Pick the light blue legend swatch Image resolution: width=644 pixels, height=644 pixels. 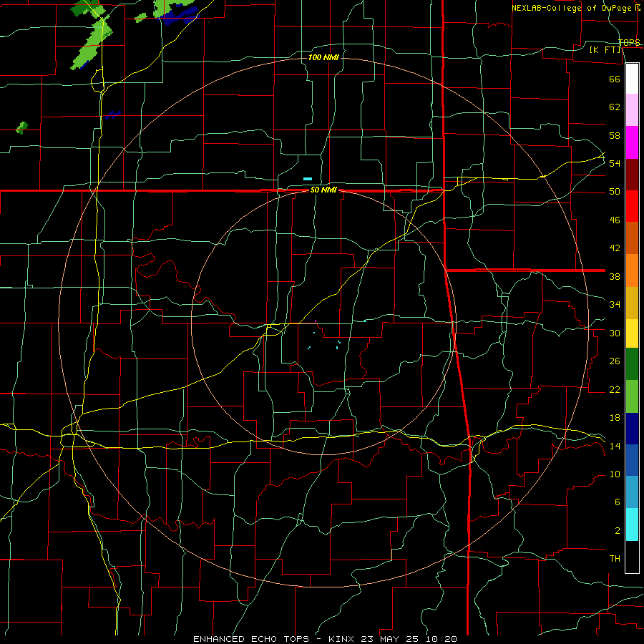pos(632,492)
